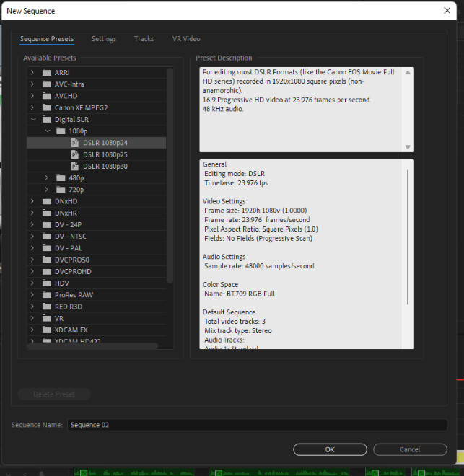Expand the ProRes RAW folder
464x476 pixels.
tap(32, 295)
